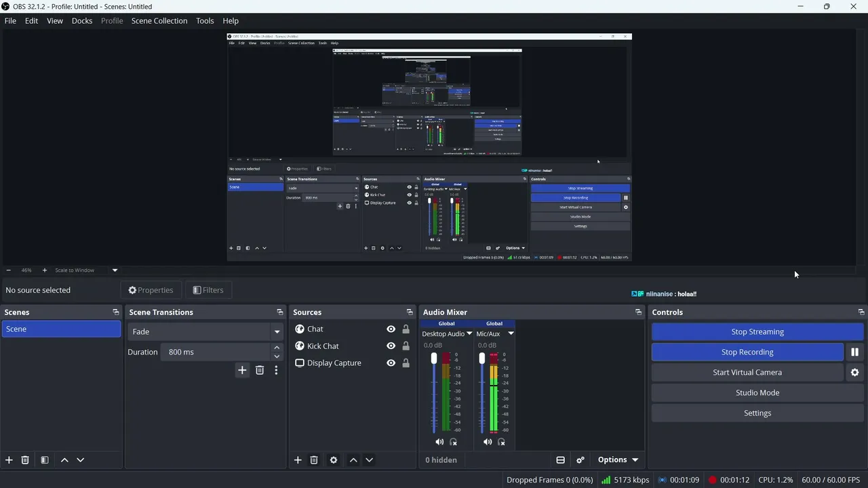
Task: Mute Desktop Audio speaker icon
Action: tap(439, 442)
